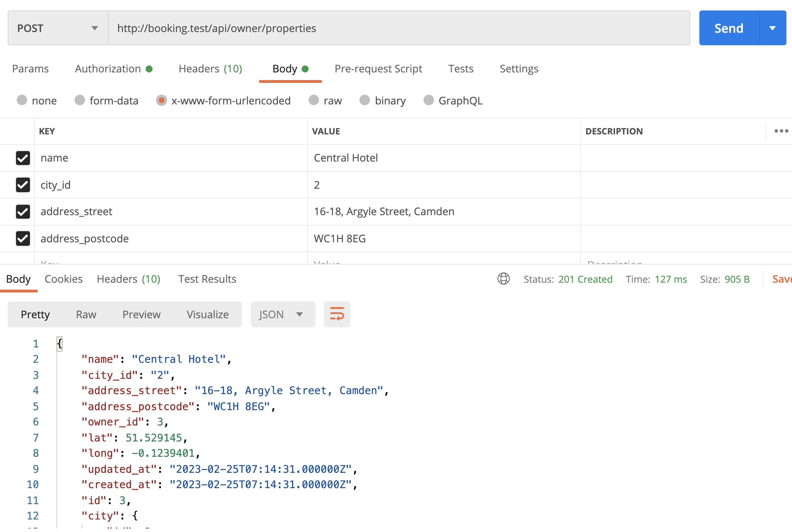
Task: Switch to Raw response view
Action: pyautogui.click(x=86, y=314)
